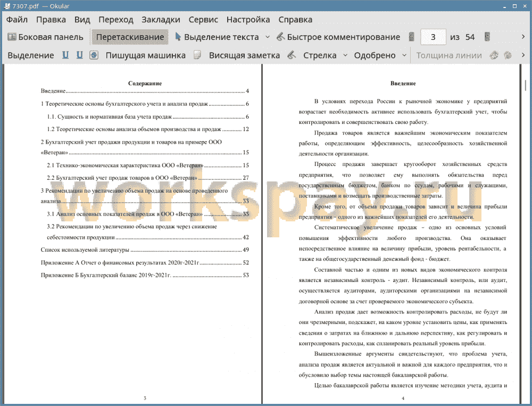Open dropdown next to Выделение текста
The image size is (532, 406).
click(268, 37)
